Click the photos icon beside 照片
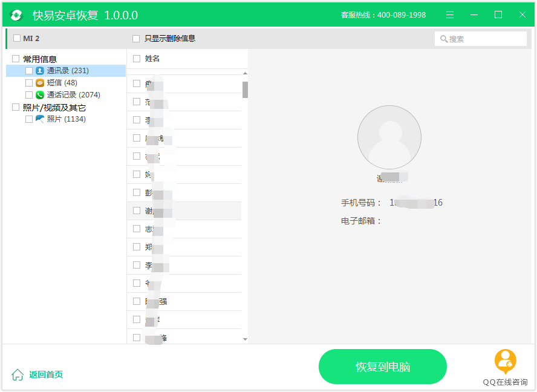The height and width of the screenshot is (392, 537). pos(40,119)
